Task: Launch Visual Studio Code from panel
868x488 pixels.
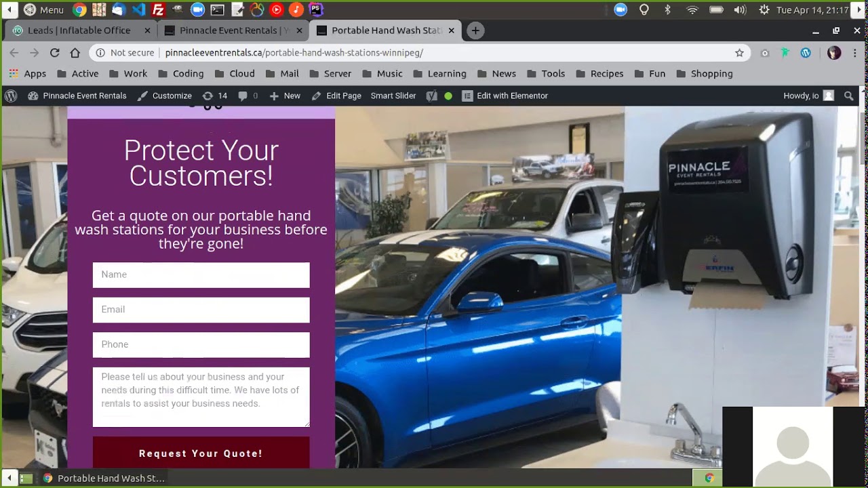Action: 138,9
